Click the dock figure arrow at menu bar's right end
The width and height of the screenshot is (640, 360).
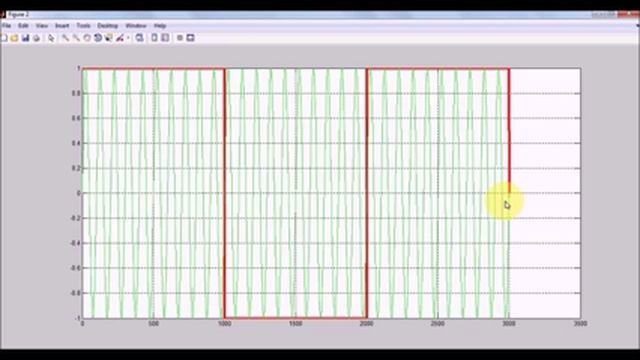pyautogui.click(x=638, y=26)
